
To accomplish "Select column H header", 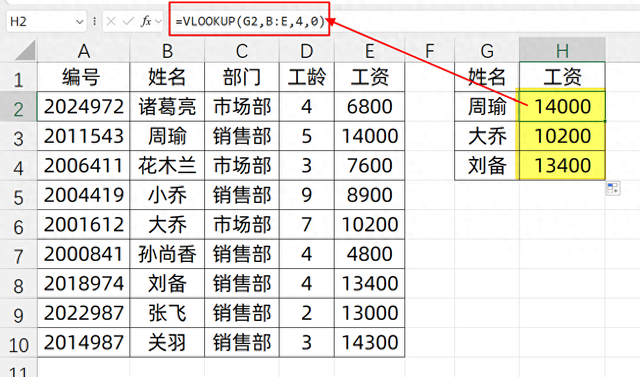I will click(x=562, y=50).
